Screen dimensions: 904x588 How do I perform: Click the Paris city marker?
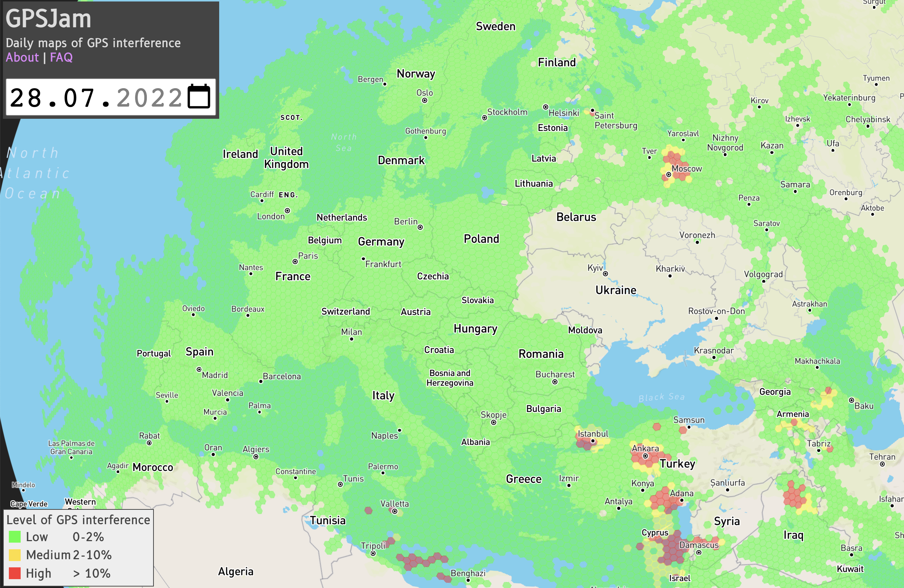tap(295, 261)
